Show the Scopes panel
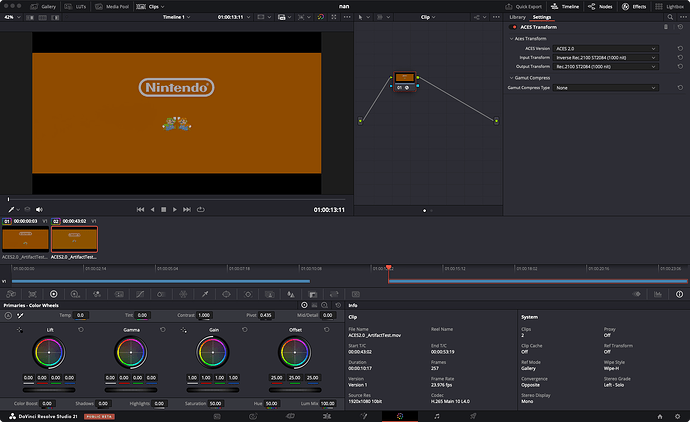The image size is (690, 422). point(658,294)
